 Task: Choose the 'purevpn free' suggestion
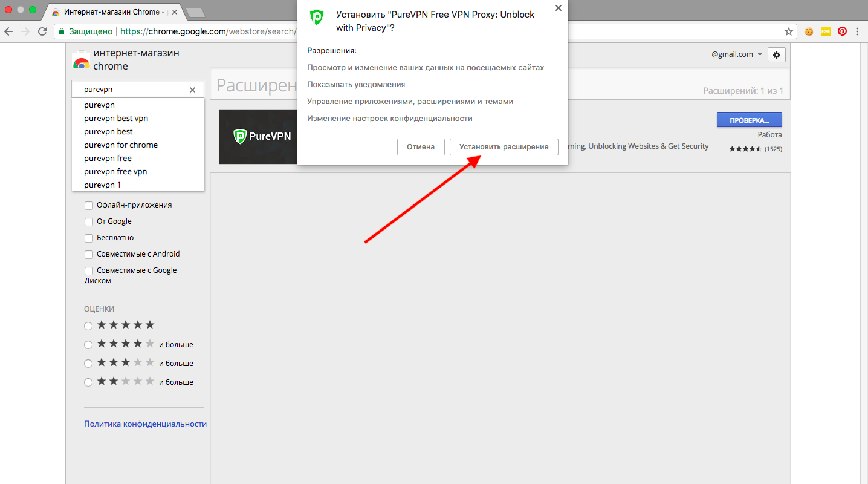tap(138, 158)
